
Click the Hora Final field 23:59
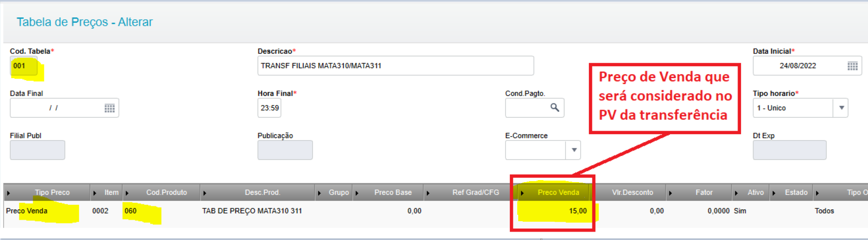tap(269, 108)
